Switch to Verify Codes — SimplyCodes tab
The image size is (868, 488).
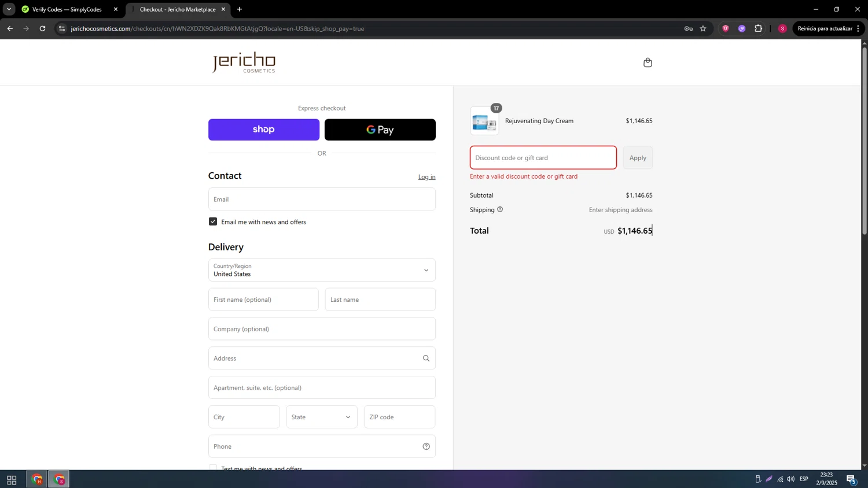pos(67,9)
